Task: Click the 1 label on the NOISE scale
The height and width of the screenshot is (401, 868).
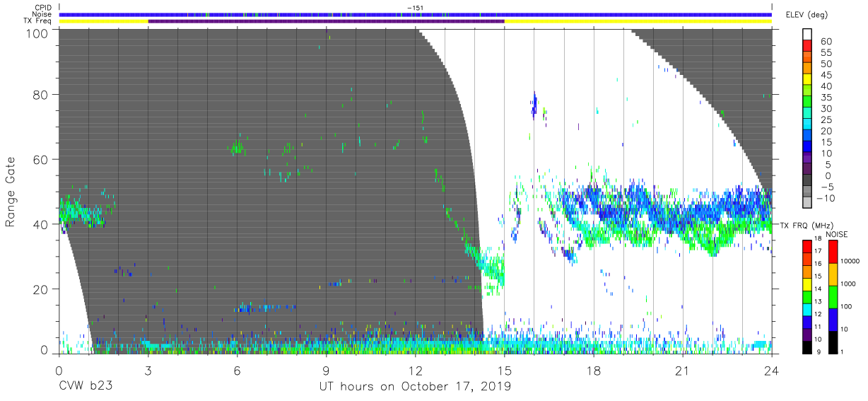Action: point(843,351)
